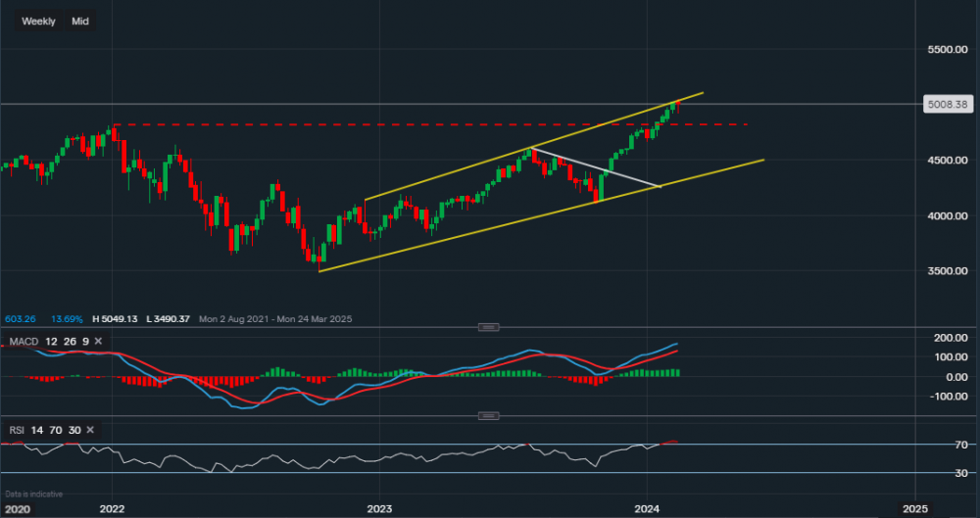Select the lower yellow channel line
Image resolution: width=980 pixels, height=518 pixels.
coord(490,228)
